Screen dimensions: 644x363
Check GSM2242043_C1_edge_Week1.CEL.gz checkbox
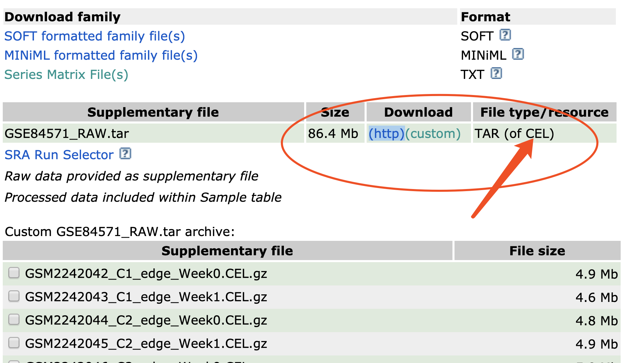click(14, 296)
